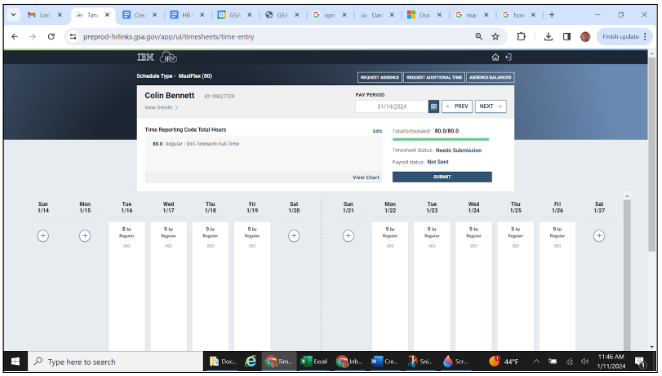Image resolution: width=662 pixels, height=376 pixels.
Task: Click the Request Absence button
Action: pos(380,78)
